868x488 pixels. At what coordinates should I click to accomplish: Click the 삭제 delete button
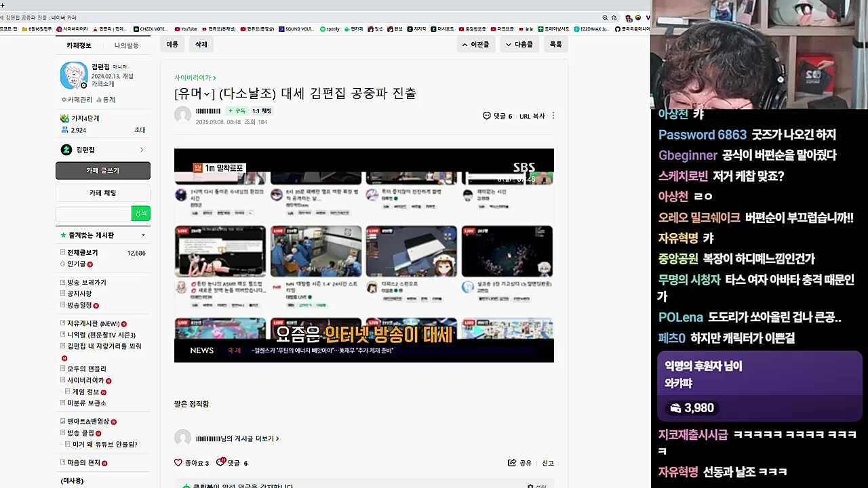pos(201,44)
